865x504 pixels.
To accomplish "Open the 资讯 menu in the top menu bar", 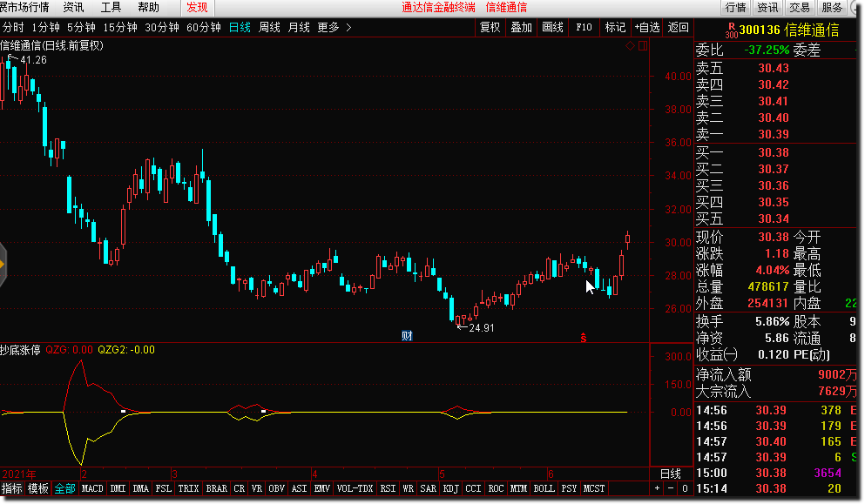I will pyautogui.click(x=73, y=7).
